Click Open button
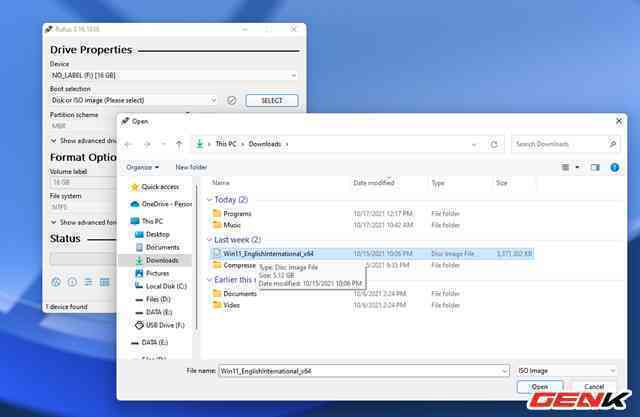 pyautogui.click(x=540, y=386)
